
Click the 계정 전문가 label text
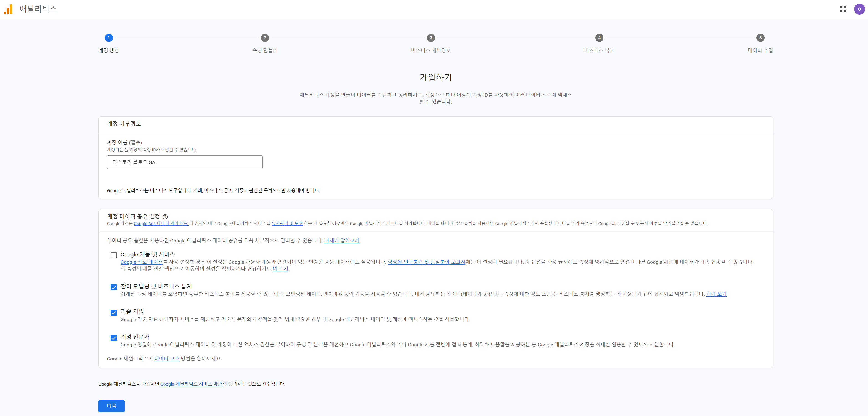coord(135,337)
